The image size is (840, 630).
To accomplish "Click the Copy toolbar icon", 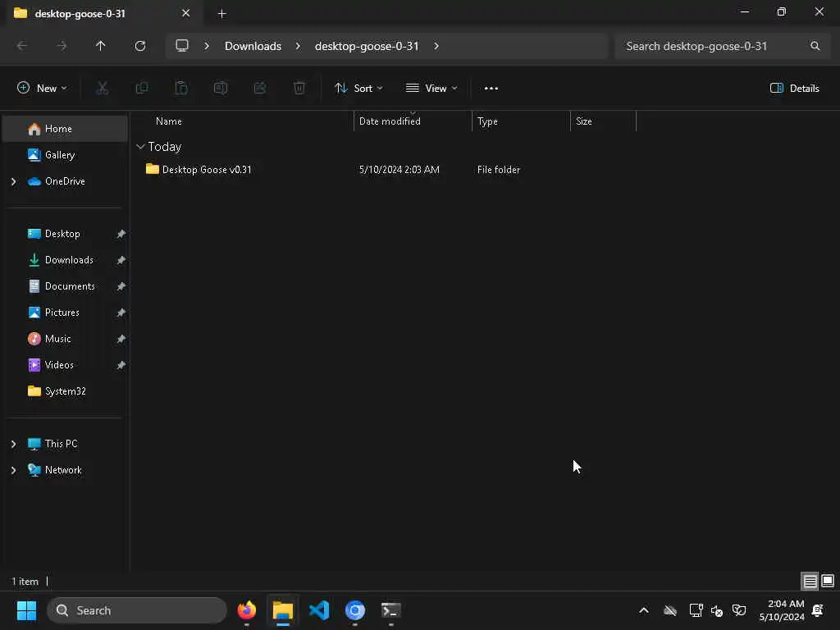I will tap(141, 88).
